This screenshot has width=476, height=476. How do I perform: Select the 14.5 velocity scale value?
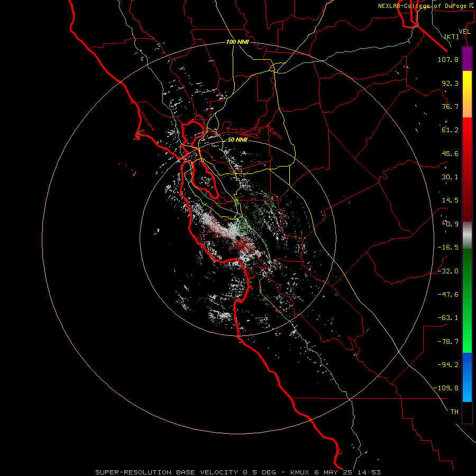click(450, 200)
